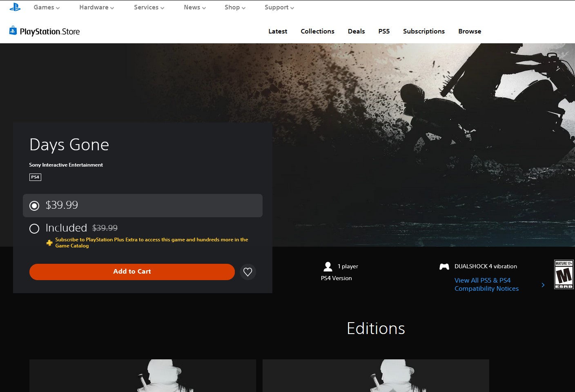Expand the News dropdown menu
The width and height of the screenshot is (575, 392).
click(x=195, y=7)
